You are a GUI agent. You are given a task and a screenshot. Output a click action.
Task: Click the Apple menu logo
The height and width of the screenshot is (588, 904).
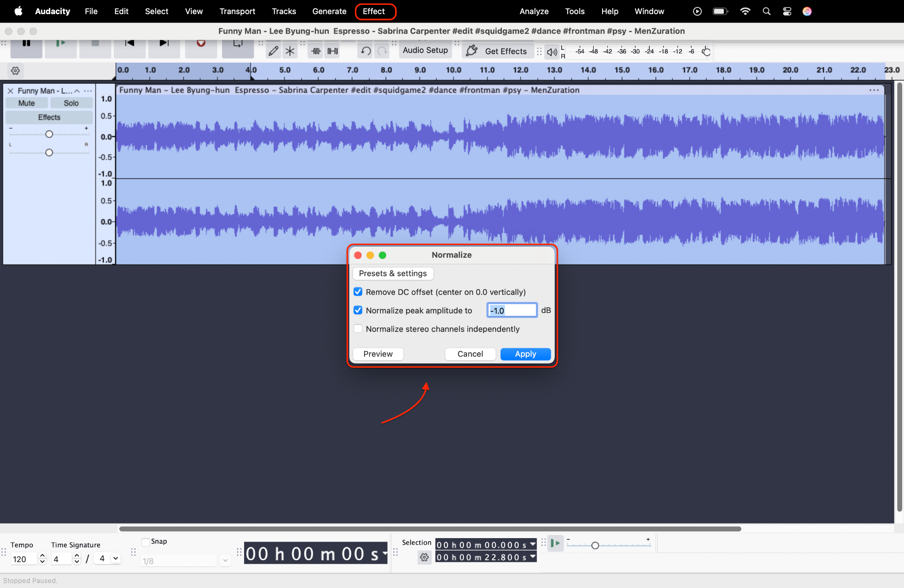18,11
